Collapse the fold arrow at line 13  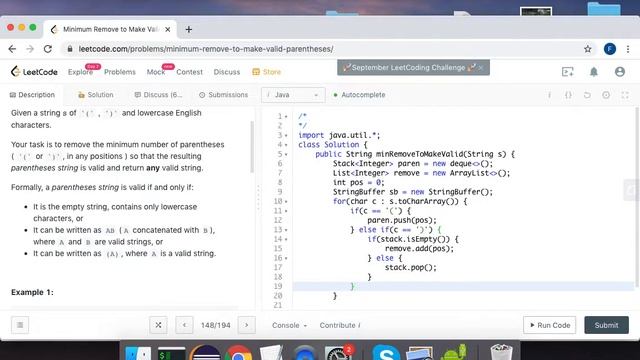click(x=286, y=230)
